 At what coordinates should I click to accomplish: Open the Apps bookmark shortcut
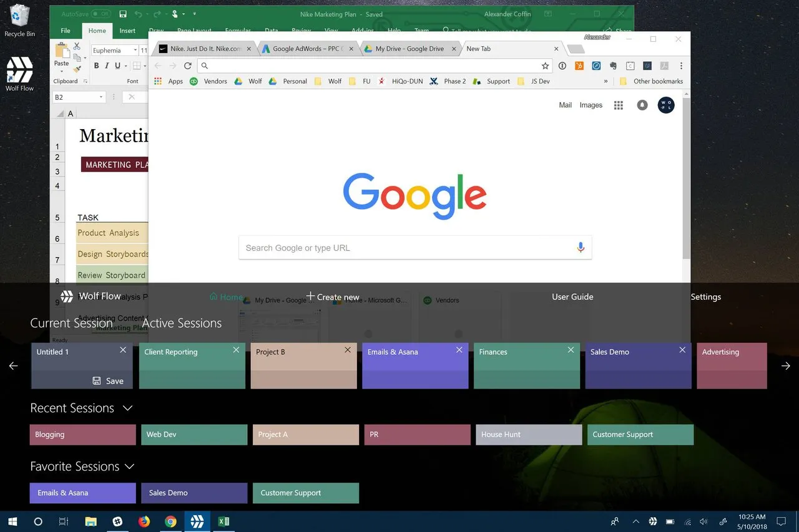[x=169, y=81]
